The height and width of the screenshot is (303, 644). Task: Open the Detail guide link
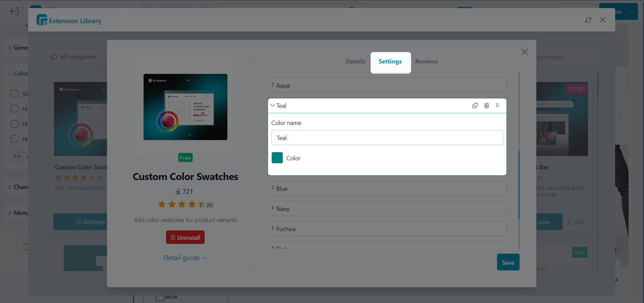point(185,258)
